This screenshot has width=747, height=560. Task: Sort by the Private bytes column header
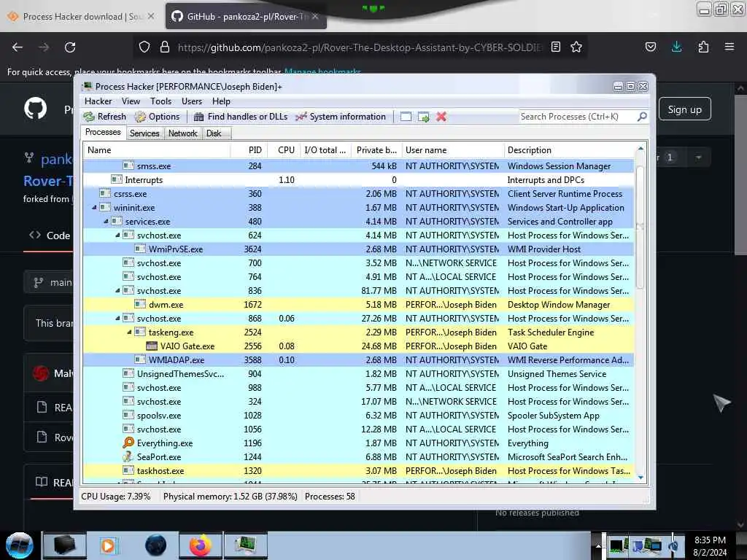pos(377,150)
